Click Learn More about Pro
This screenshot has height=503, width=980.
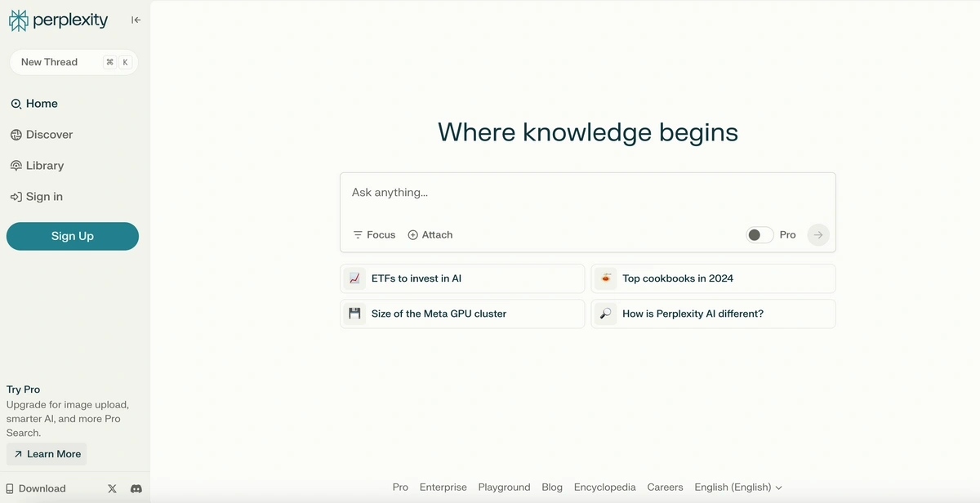point(47,454)
